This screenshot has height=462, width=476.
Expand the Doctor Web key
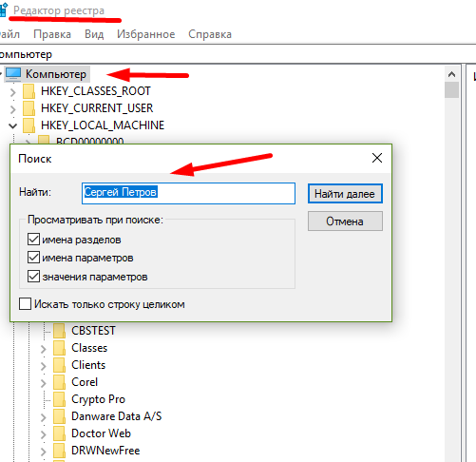44,434
